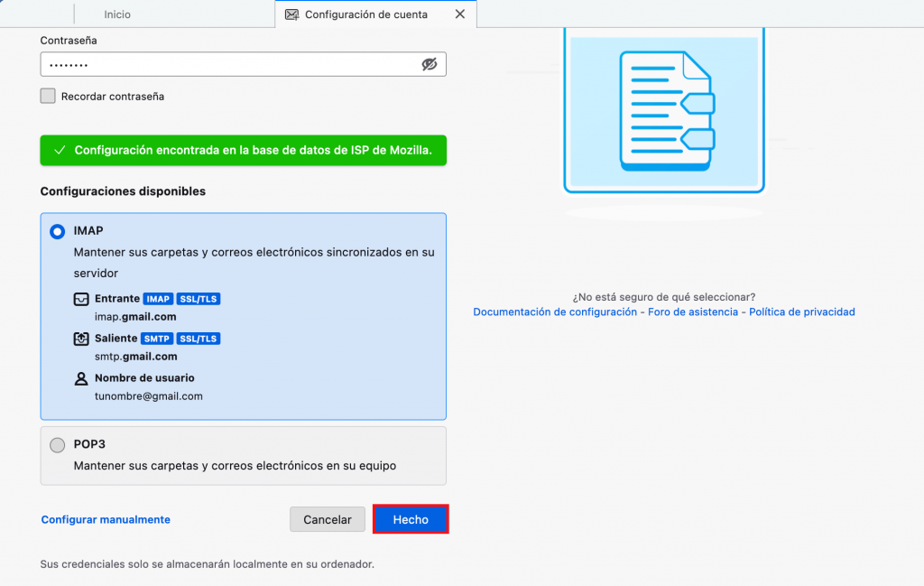Click the username person icon

81,378
